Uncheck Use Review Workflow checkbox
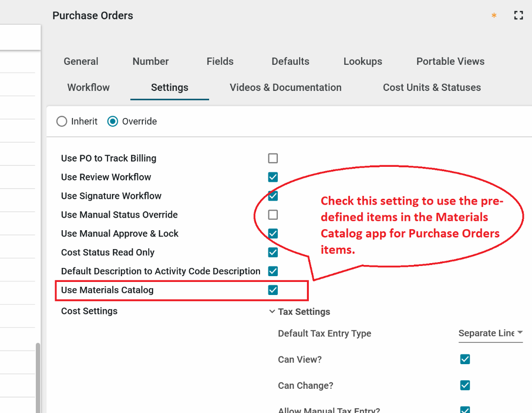The image size is (532, 413). 273,177
